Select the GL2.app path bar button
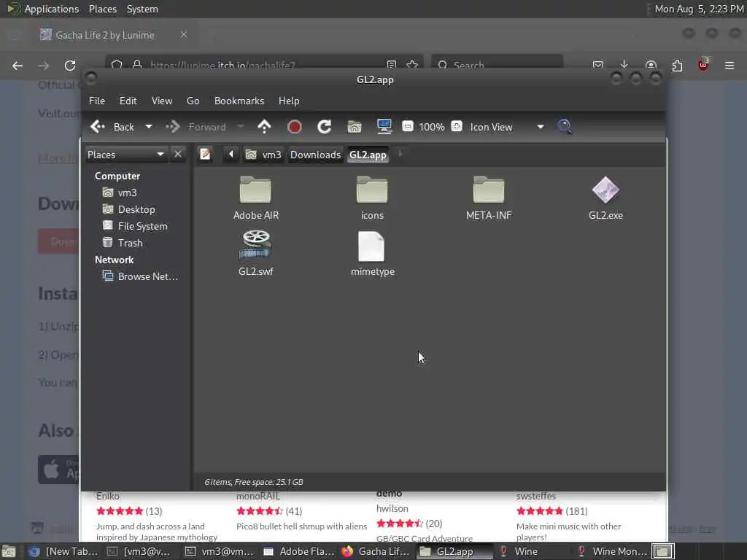Screen dimensions: 747x560 point(368,155)
